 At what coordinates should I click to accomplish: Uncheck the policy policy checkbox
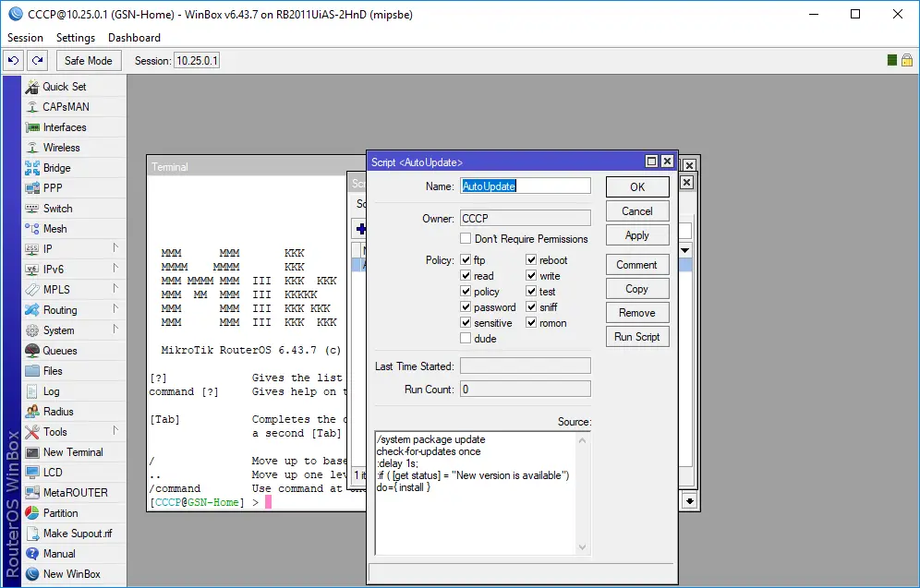[x=466, y=292]
